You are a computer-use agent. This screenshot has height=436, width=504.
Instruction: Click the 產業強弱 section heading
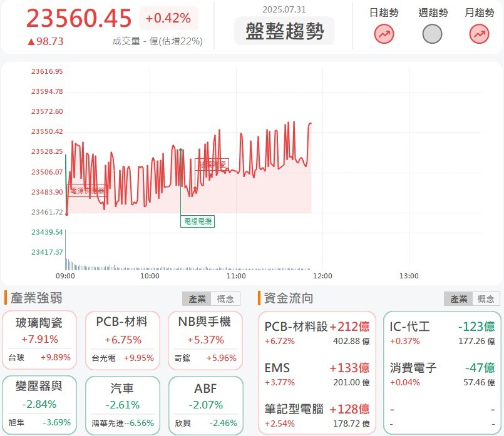pos(36,298)
